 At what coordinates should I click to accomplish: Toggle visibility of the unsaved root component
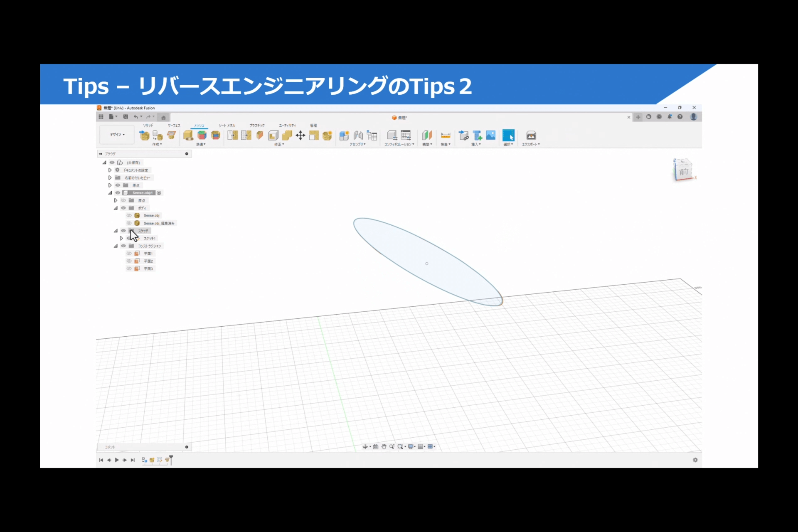(x=112, y=163)
